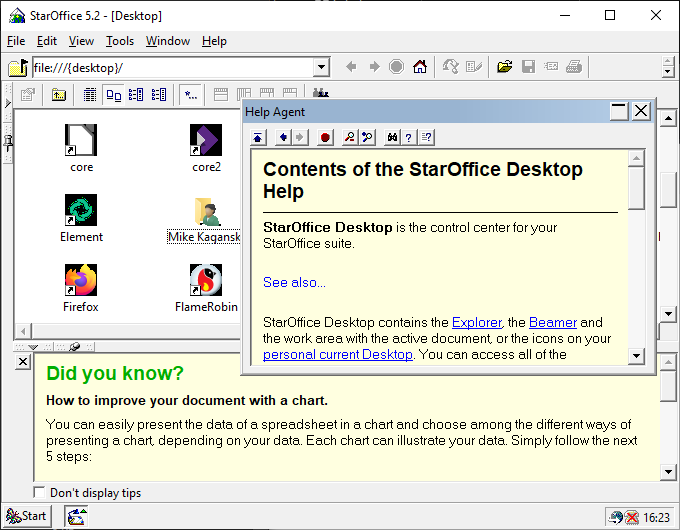Follow the Beamer link in Help Agent
Screen dimensions: 680x530
pos(552,322)
